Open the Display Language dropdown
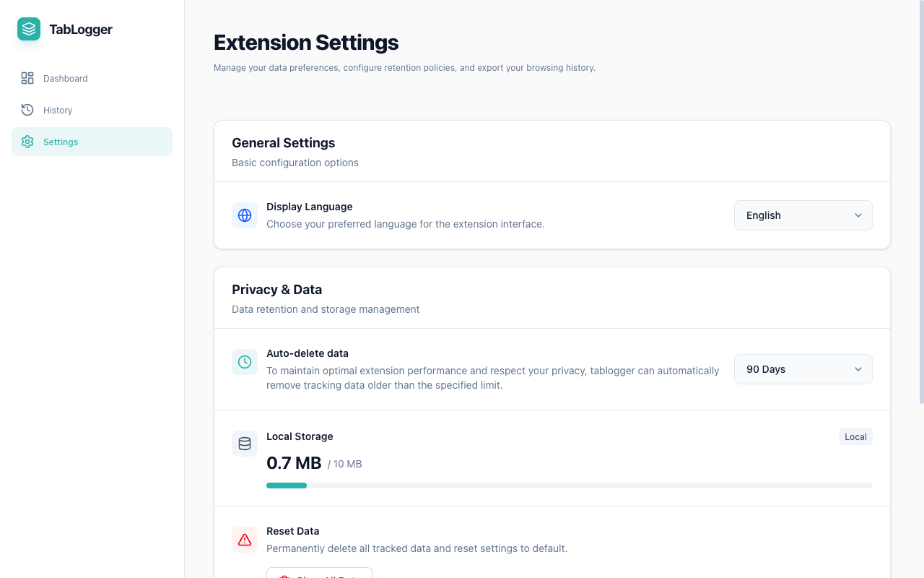The width and height of the screenshot is (924, 578). pos(803,215)
